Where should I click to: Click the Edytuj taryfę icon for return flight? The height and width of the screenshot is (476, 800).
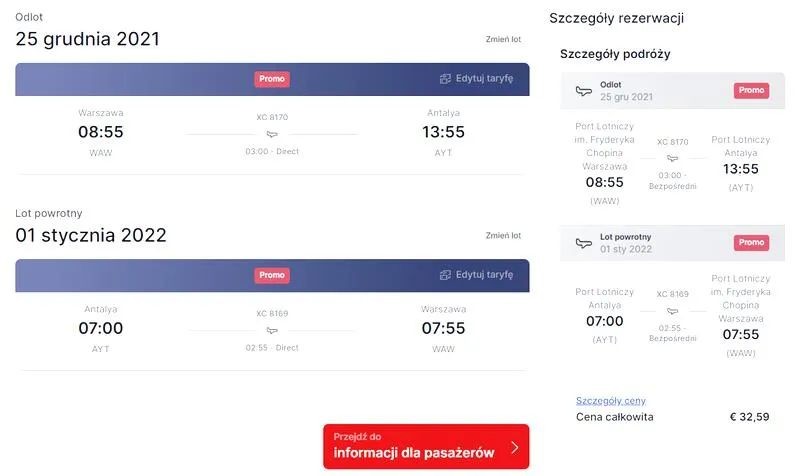pyautogui.click(x=445, y=275)
